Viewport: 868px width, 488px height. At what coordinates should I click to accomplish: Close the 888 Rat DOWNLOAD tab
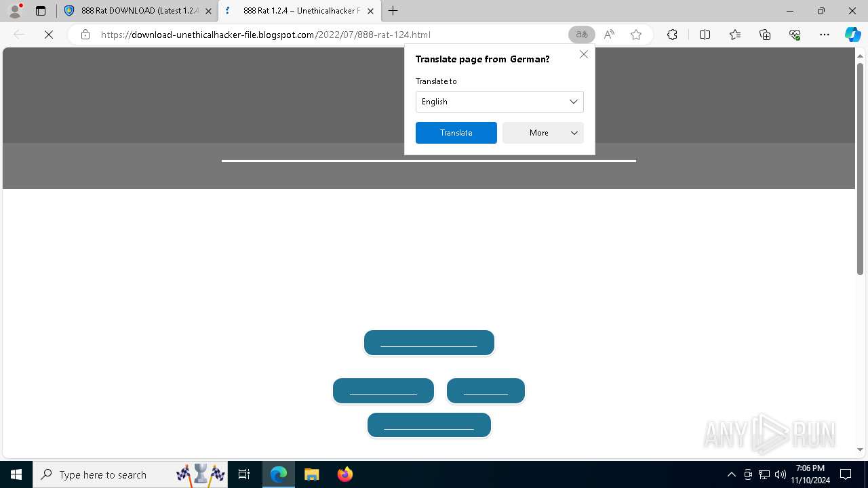click(x=208, y=11)
